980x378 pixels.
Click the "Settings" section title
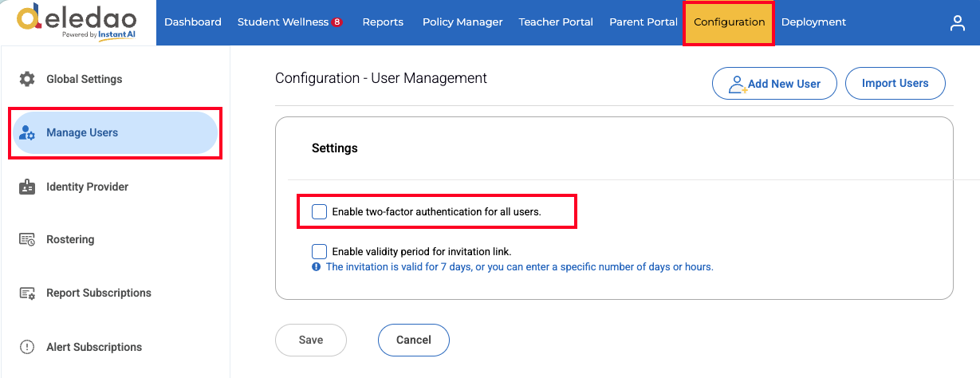click(x=335, y=148)
